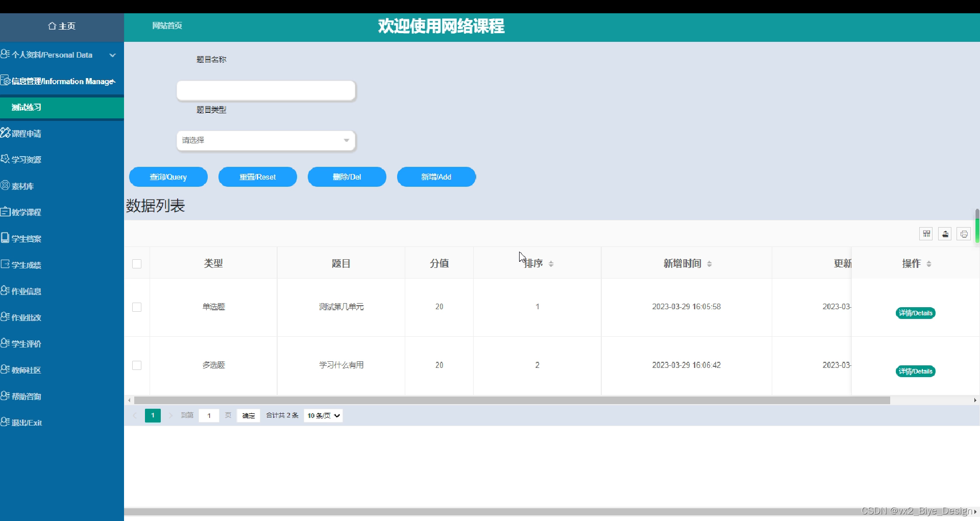980x521 pixels.
Task: Open the 10 条/页 page size dropdown
Action: tap(323, 415)
